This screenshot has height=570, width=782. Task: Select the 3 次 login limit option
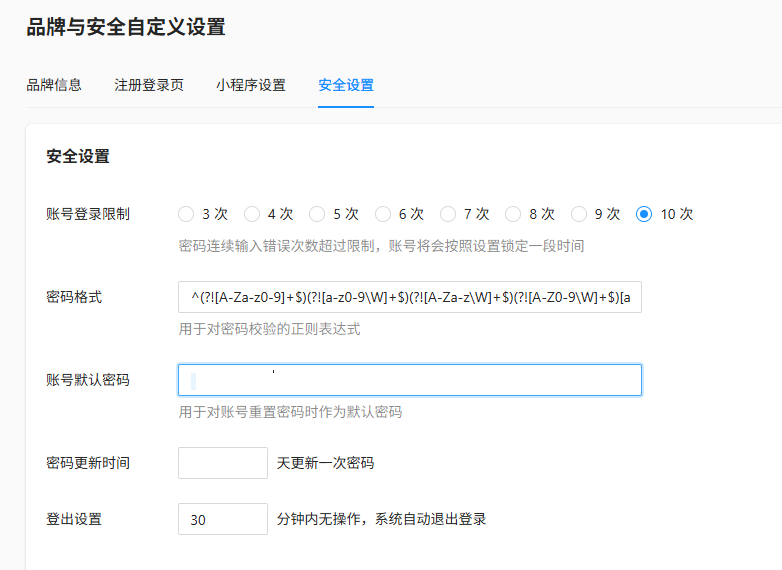point(186,214)
